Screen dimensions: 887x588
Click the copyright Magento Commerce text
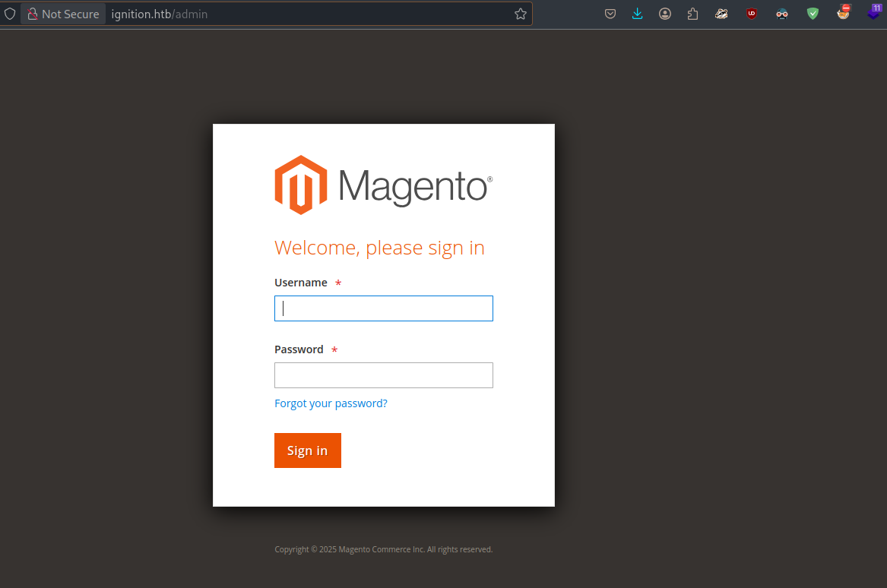click(x=384, y=549)
